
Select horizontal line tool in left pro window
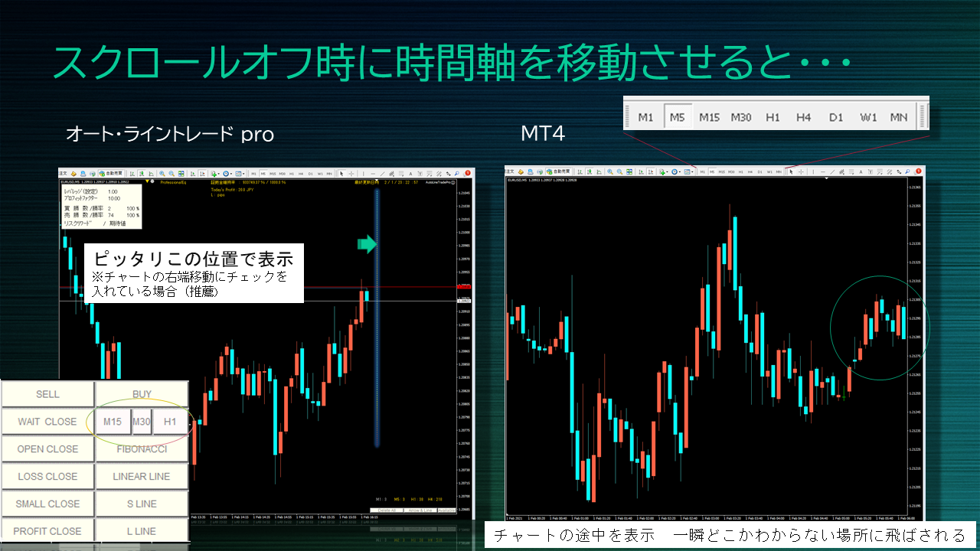[373, 174]
